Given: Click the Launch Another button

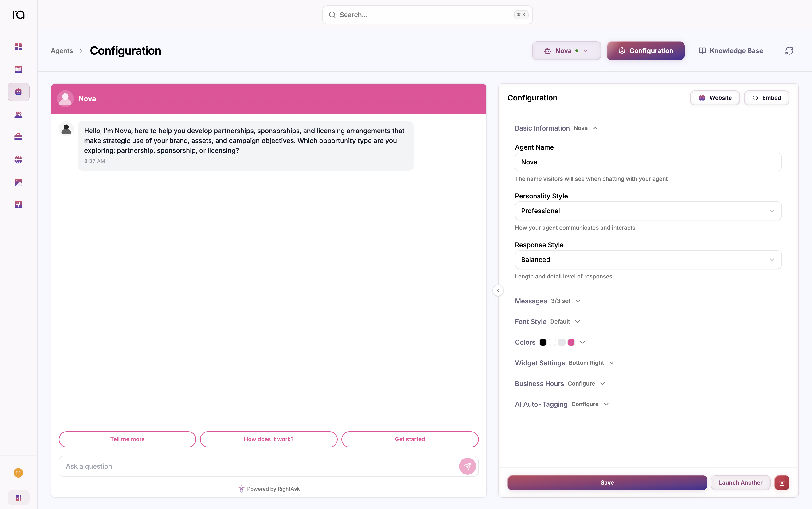Looking at the screenshot, I should (x=741, y=483).
